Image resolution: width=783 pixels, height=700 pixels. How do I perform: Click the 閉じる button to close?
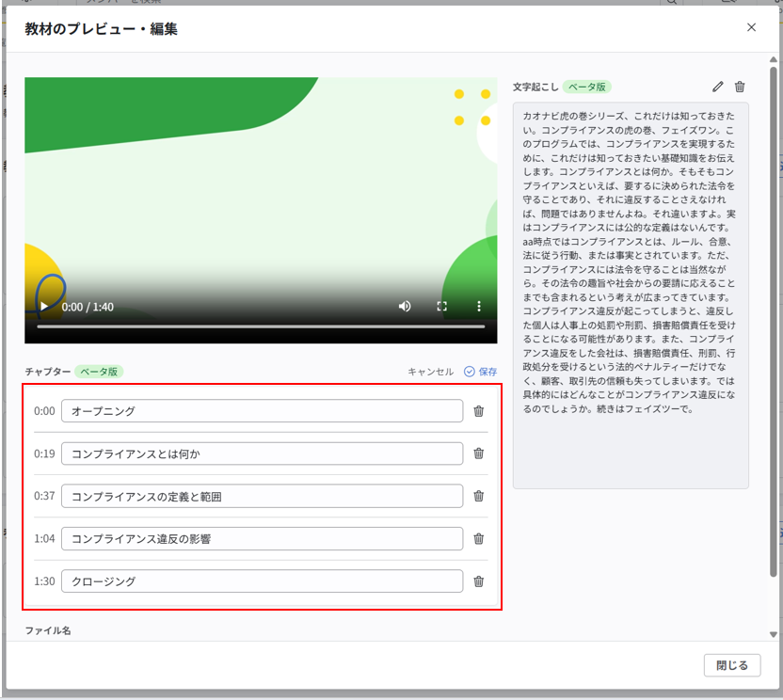[732, 664]
